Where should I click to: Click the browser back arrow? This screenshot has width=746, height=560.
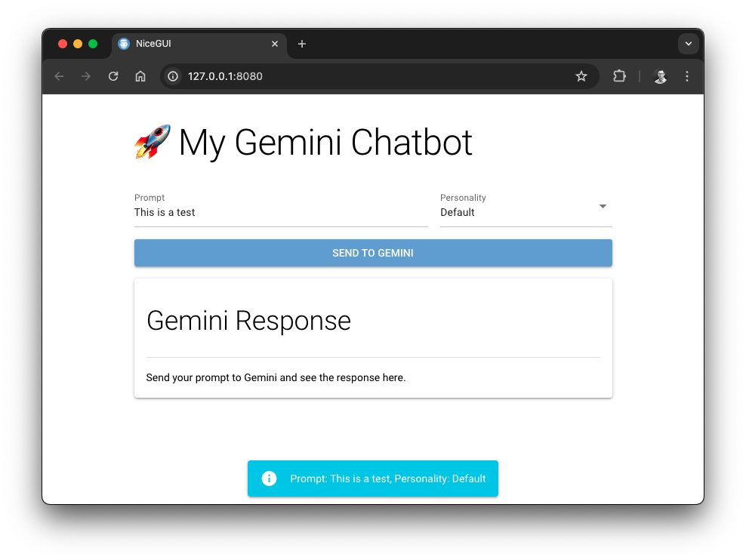point(59,76)
